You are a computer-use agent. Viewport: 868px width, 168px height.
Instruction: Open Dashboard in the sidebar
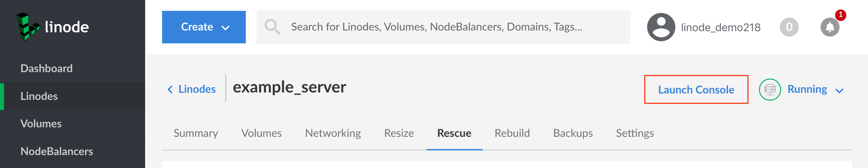[46, 68]
